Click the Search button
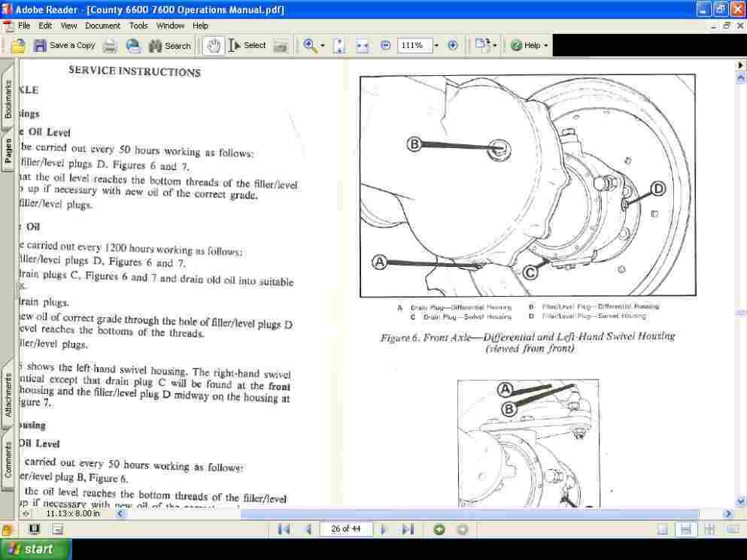The width and height of the screenshot is (747, 560). click(x=169, y=46)
